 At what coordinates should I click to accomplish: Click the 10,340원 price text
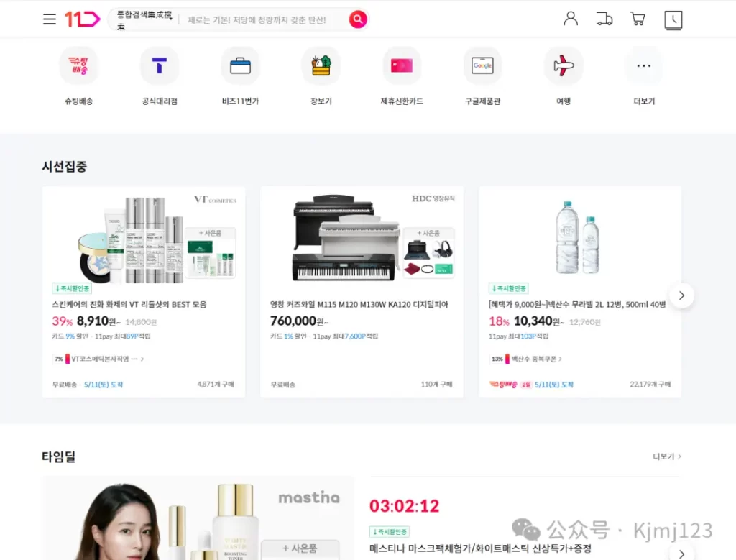[539, 321]
